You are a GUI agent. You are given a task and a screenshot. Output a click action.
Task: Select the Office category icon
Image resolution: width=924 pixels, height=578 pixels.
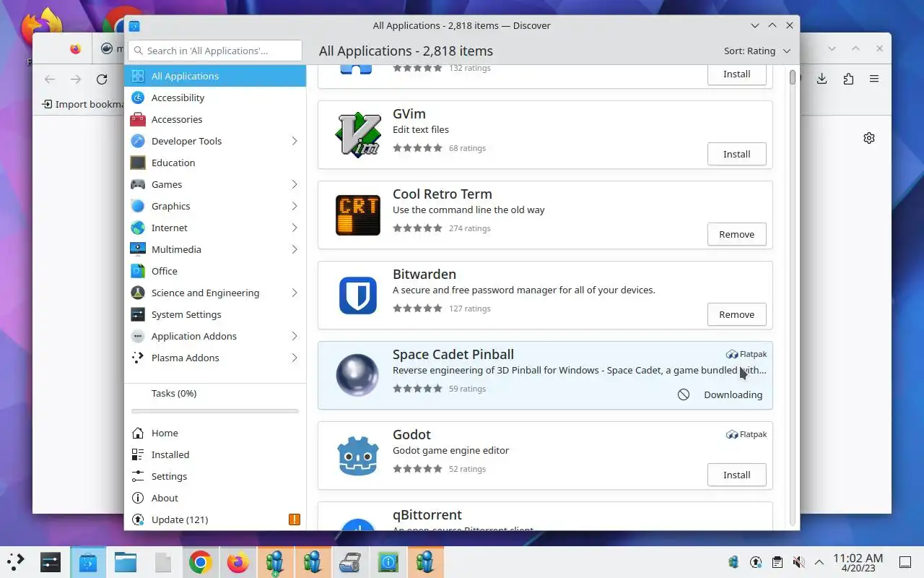pyautogui.click(x=138, y=271)
